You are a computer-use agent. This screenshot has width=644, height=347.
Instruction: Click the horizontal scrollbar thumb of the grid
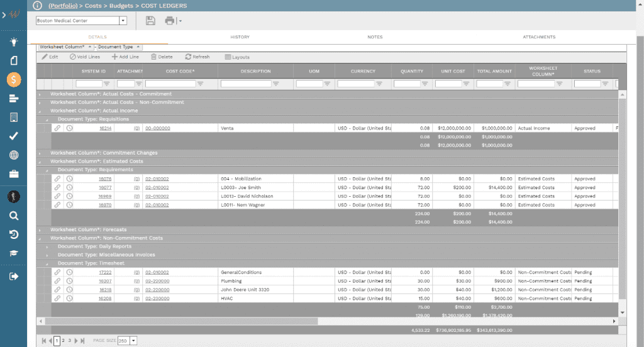pos(181,321)
